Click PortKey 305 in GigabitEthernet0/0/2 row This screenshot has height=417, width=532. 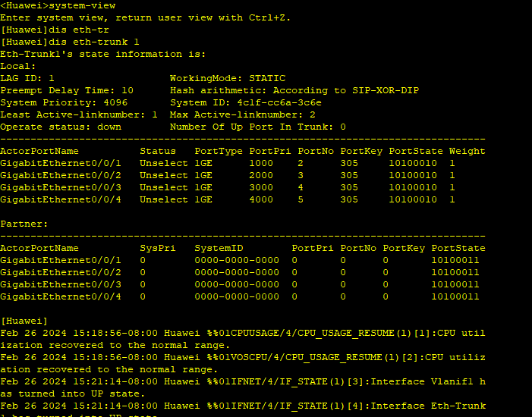pos(349,176)
